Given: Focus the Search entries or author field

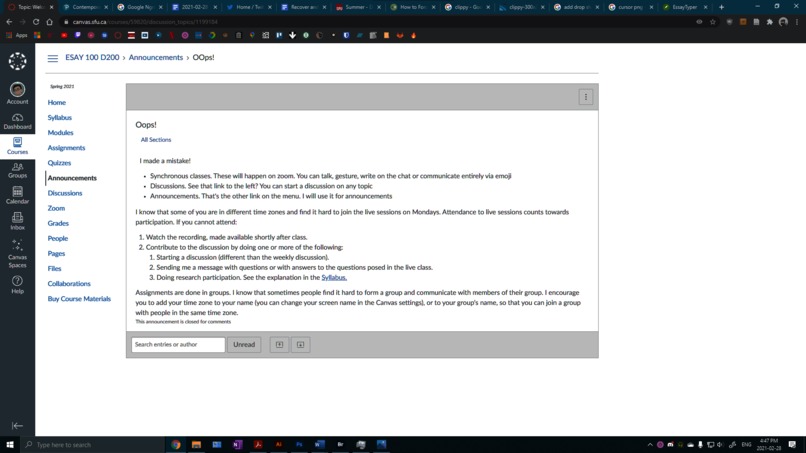Looking at the screenshot, I should 178,345.
